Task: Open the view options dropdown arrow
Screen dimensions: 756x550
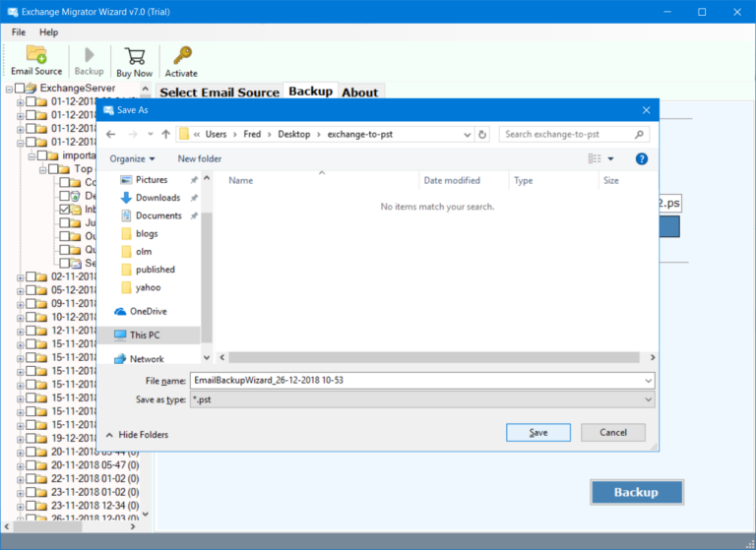Action: tap(610, 158)
